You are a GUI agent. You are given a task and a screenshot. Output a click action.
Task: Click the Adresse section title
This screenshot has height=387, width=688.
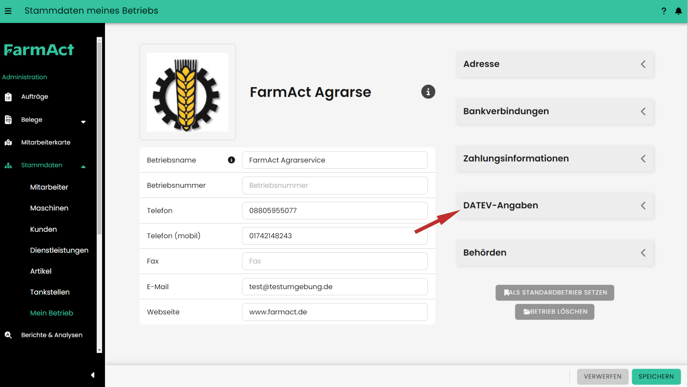click(x=481, y=64)
